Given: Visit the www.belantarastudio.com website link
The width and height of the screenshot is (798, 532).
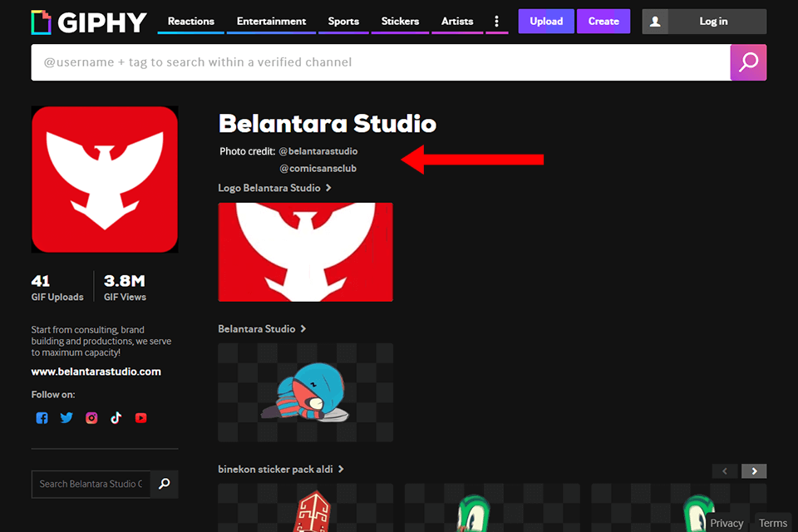Looking at the screenshot, I should click(x=96, y=372).
